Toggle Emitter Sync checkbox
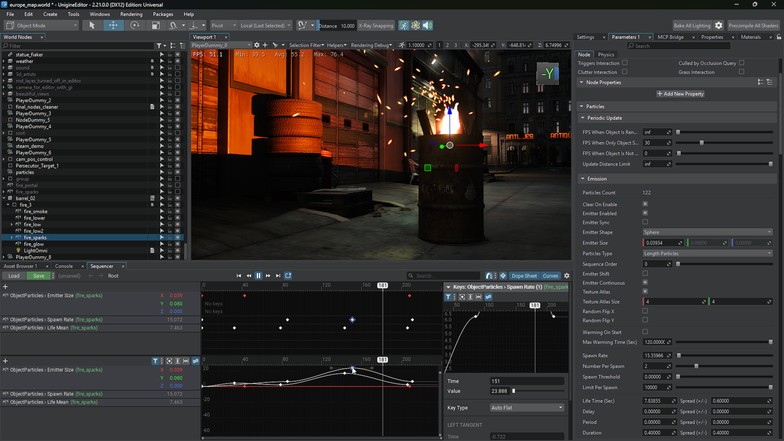This screenshot has height=441, width=784. 645,222
